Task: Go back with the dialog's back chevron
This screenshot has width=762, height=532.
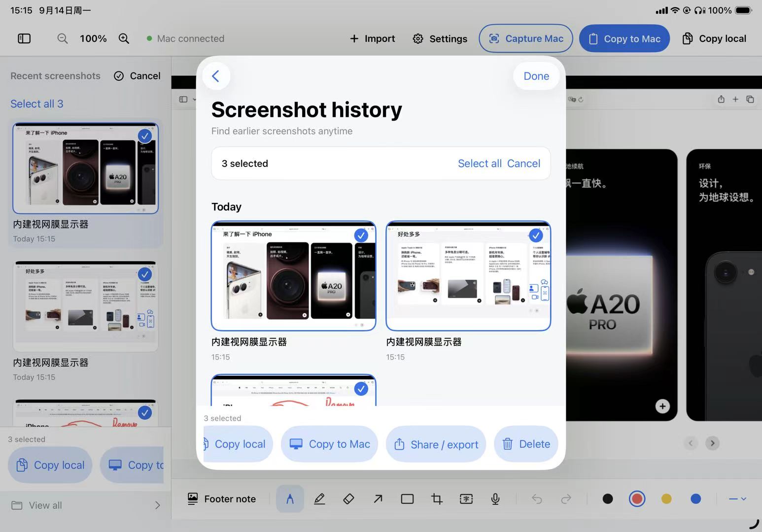Action: 215,76
